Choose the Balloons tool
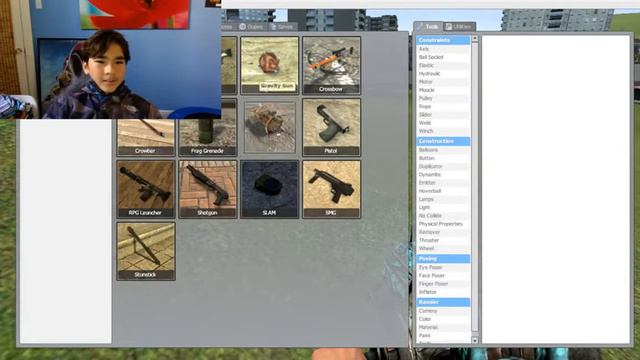 tap(443, 150)
